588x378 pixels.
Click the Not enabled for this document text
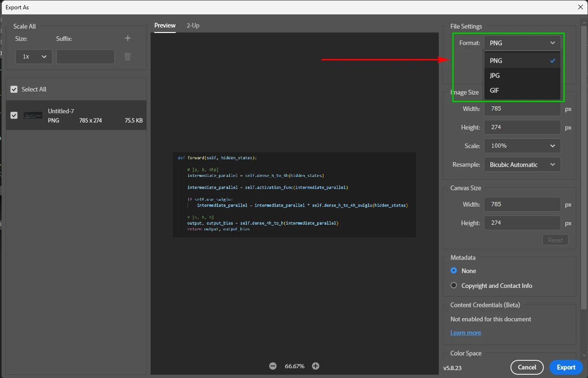point(491,319)
